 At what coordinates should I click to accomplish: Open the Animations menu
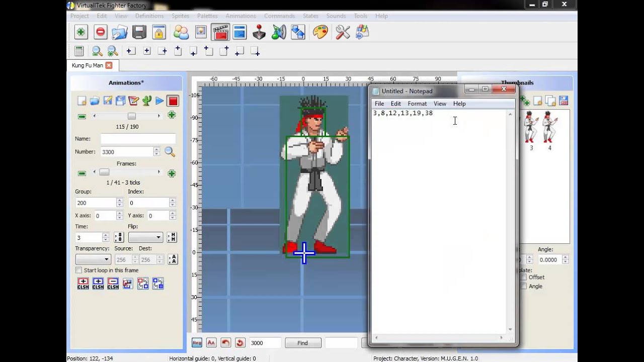[x=241, y=16]
